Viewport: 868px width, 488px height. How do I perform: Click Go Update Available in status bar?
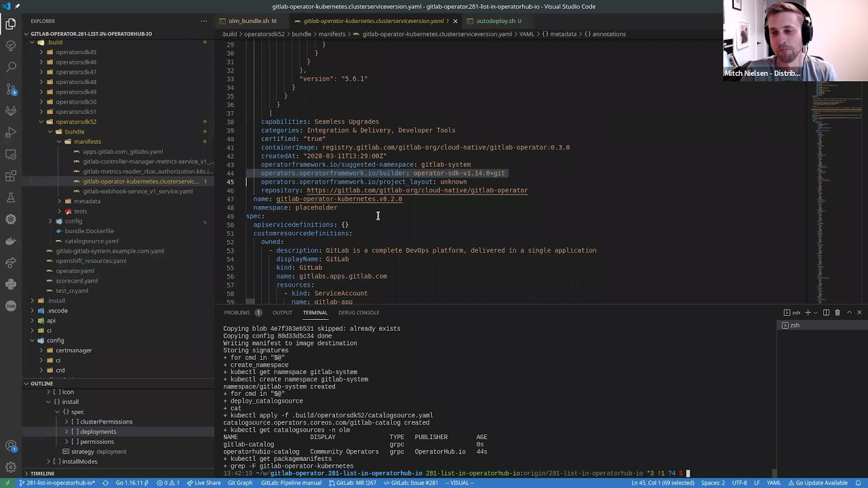pos(818,483)
